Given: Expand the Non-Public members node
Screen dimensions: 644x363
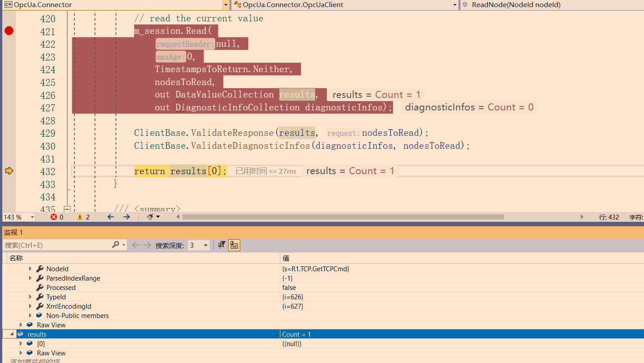Looking at the screenshot, I should pos(30,315).
